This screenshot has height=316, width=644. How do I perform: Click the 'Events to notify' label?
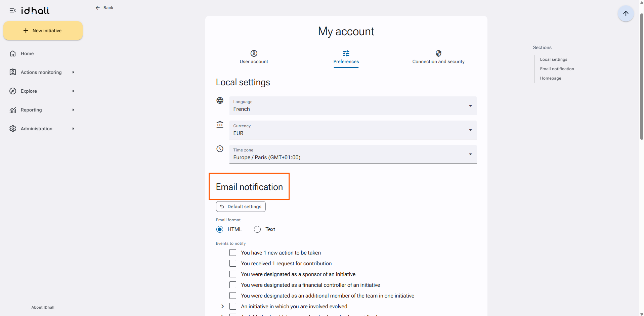[x=231, y=243]
